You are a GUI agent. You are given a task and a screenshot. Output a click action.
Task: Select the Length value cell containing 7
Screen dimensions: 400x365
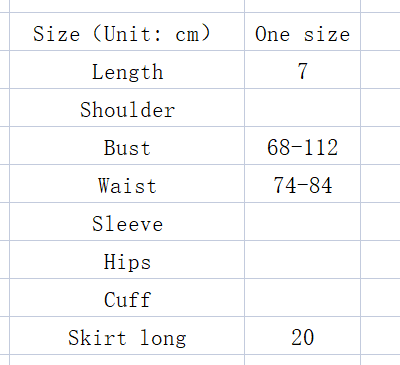coord(302,70)
